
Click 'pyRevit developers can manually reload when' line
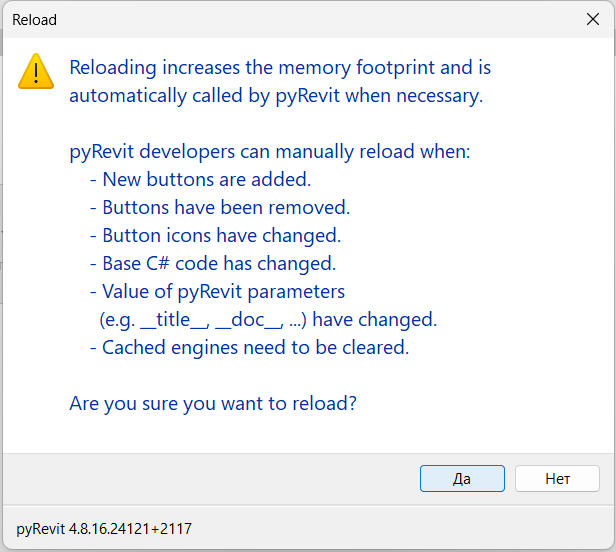[x=270, y=152]
